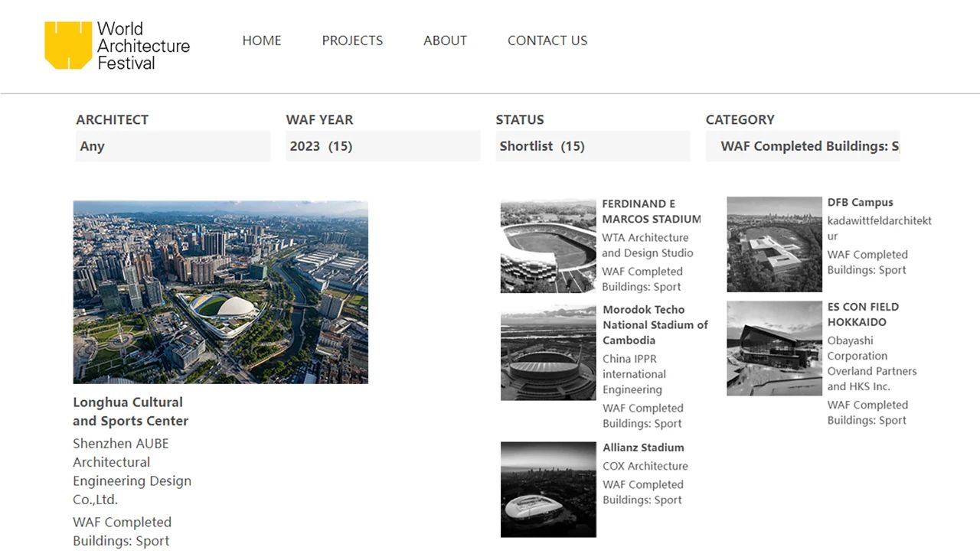980x560 pixels.
Task: Select China IPPR international Engineering text
Action: coord(634,374)
